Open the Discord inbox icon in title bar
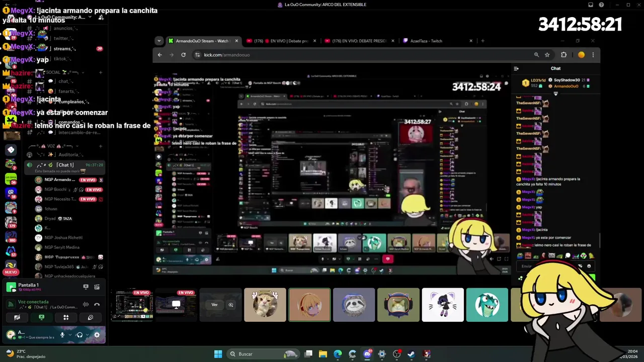 pos(590,5)
